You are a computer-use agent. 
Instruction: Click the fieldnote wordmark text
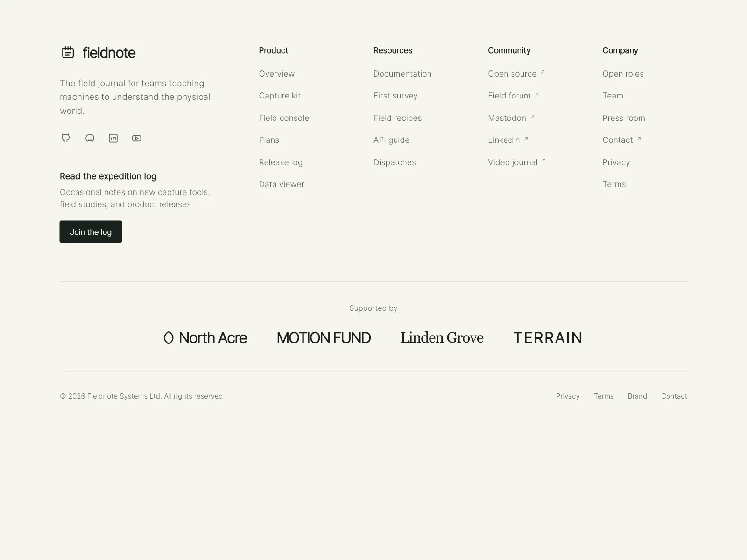109,53
